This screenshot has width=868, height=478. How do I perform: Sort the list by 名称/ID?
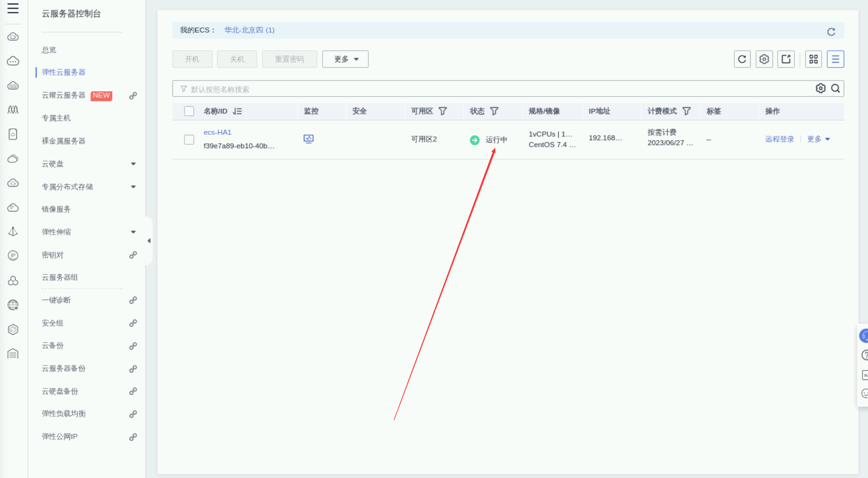pyautogui.click(x=238, y=111)
